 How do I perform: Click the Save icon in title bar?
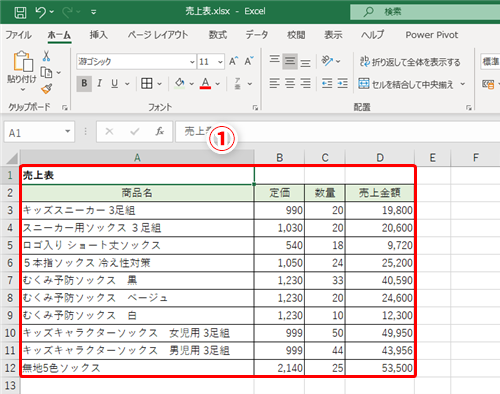pos(20,13)
